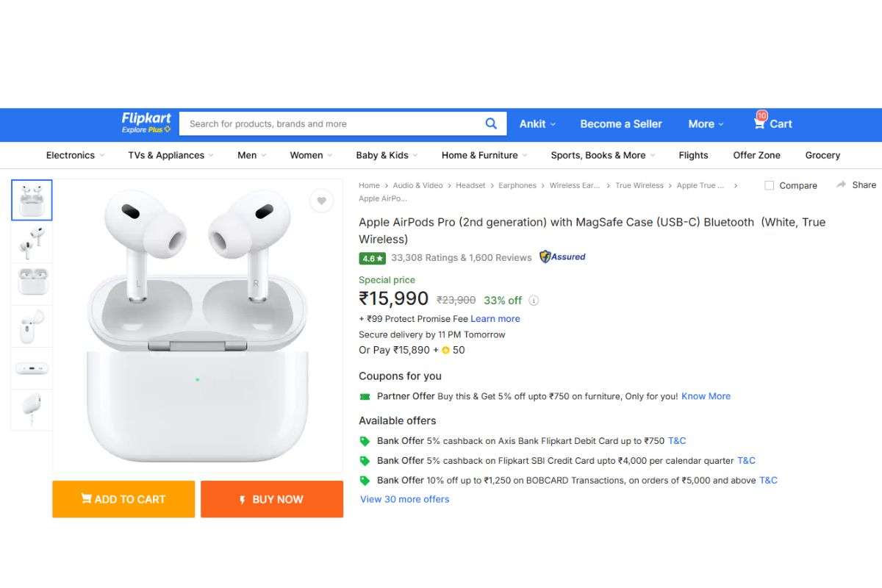Select the earbud tip thumbnail in the sidebar
Viewport: 882px width, 588px height.
[x=31, y=409]
